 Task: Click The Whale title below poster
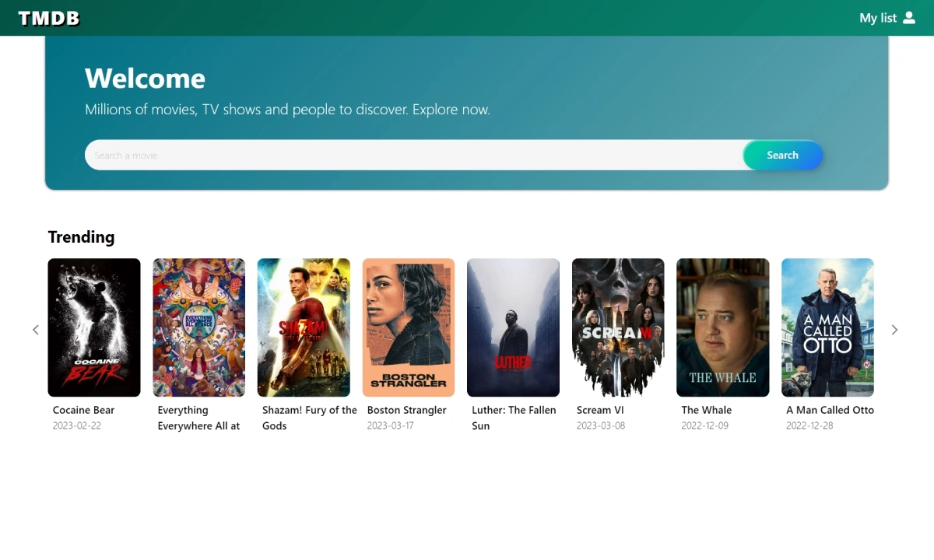tap(707, 410)
